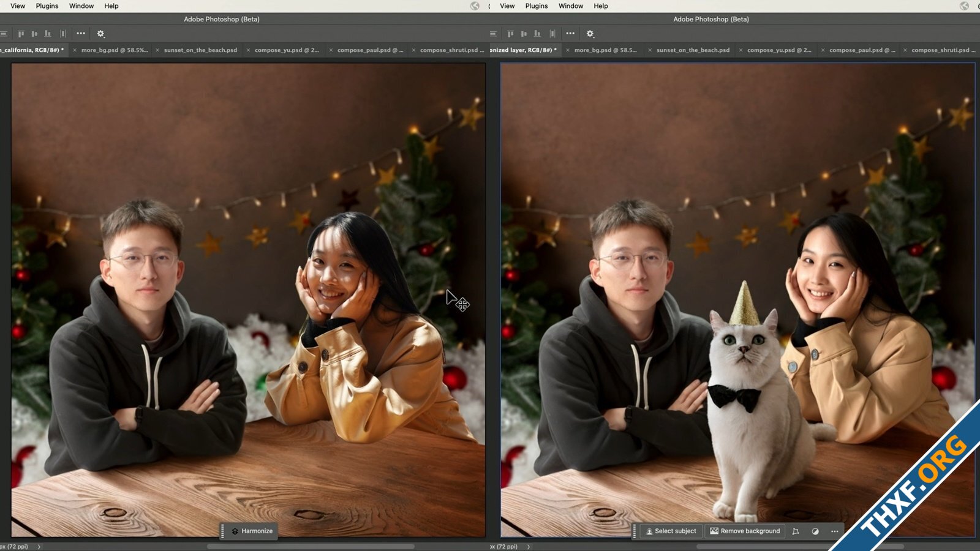
Task: Click contextual task bar drag handle in right window
Action: pos(635,531)
